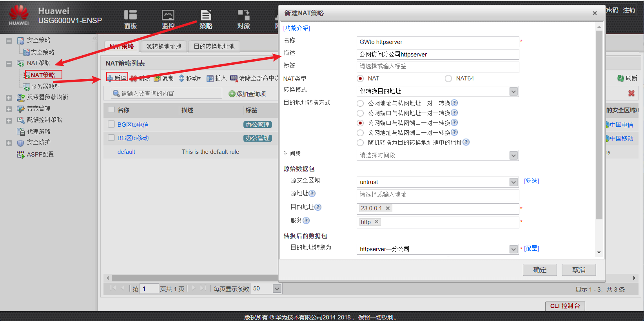Viewport: 644px width, 321px height.
Task: Remove the http service tag
Action: click(x=376, y=222)
